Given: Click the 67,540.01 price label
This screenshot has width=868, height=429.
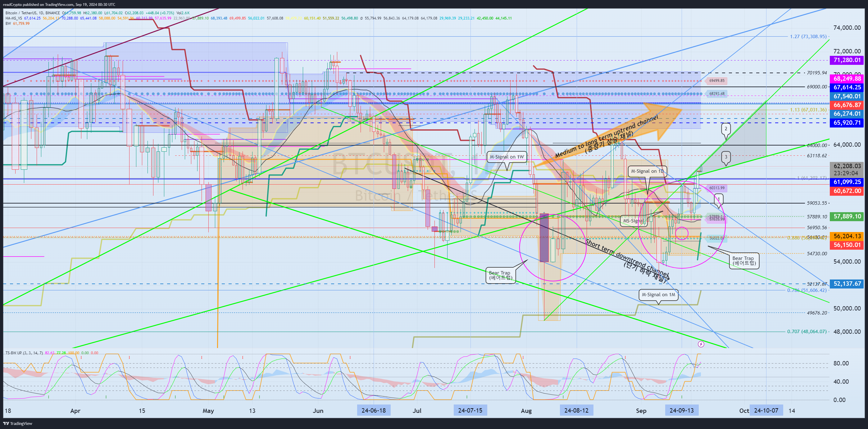Looking at the screenshot, I should (x=847, y=96).
